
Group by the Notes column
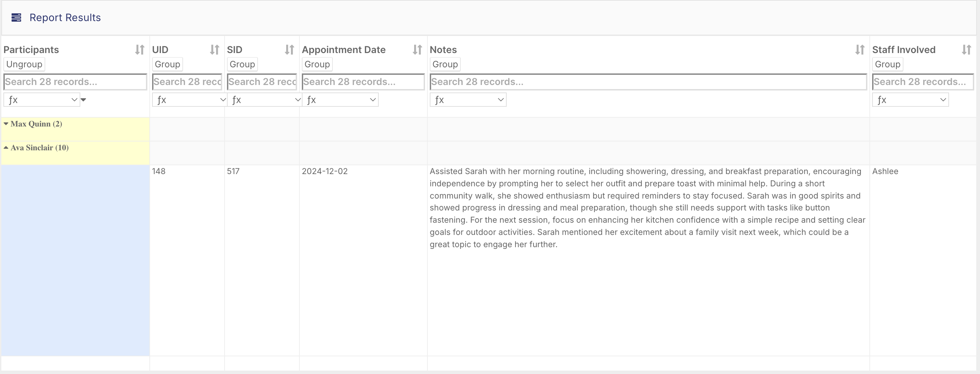point(445,64)
